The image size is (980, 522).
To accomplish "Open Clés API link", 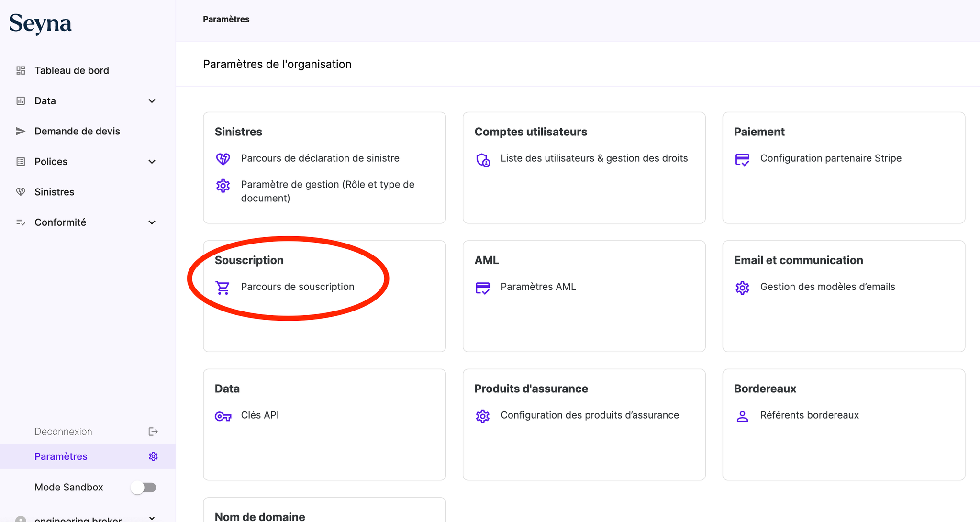I will point(260,415).
